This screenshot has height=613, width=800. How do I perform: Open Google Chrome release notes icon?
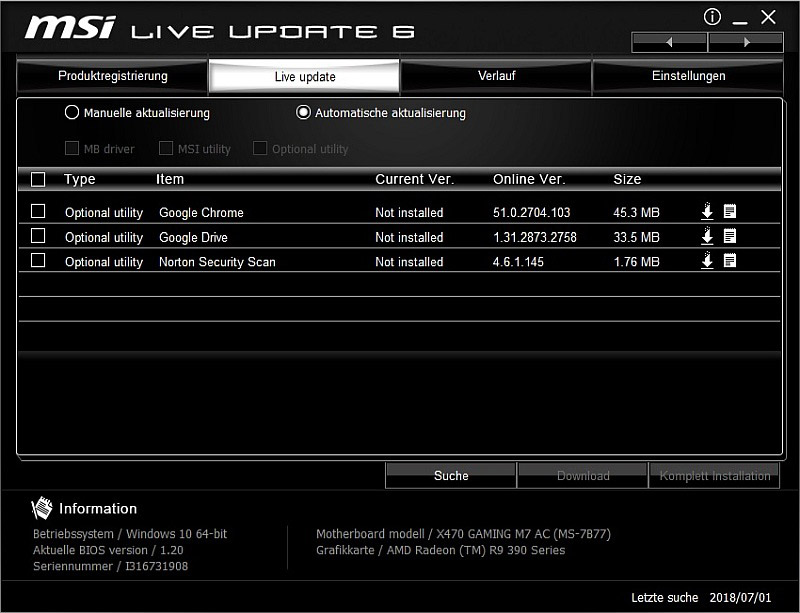click(730, 211)
